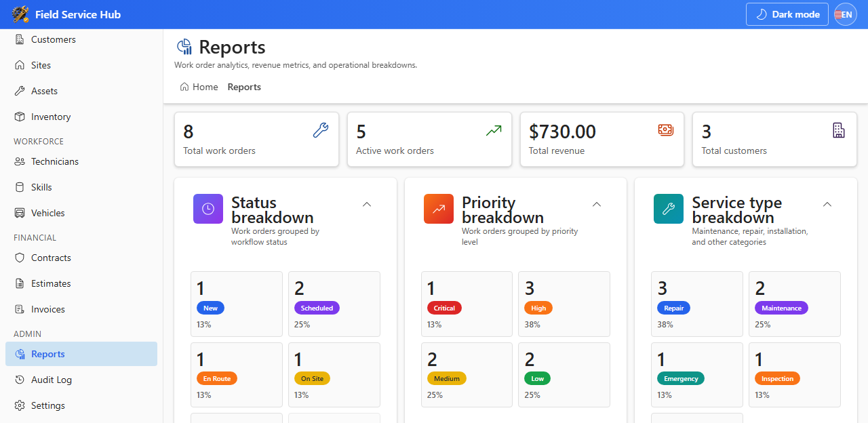
Task: Open the Total revenue card
Action: click(602, 140)
